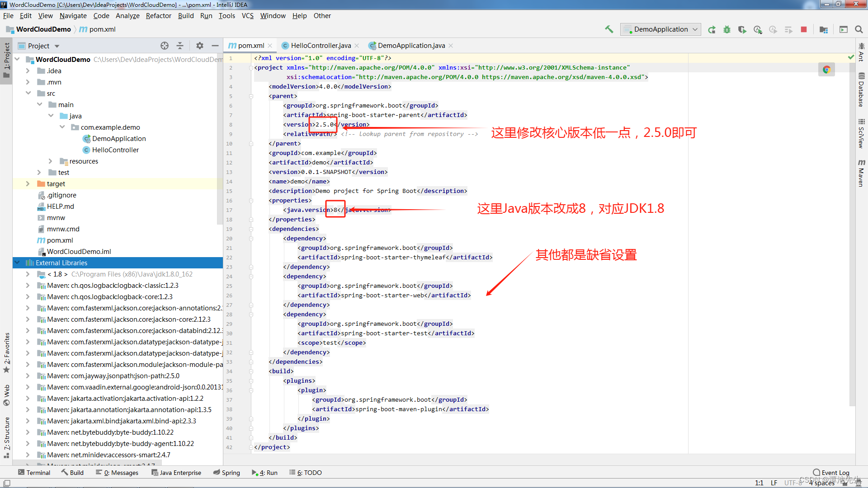Open the DemoApplication run configuration dropdown
Screen dimensions: 868x488
pos(661,29)
